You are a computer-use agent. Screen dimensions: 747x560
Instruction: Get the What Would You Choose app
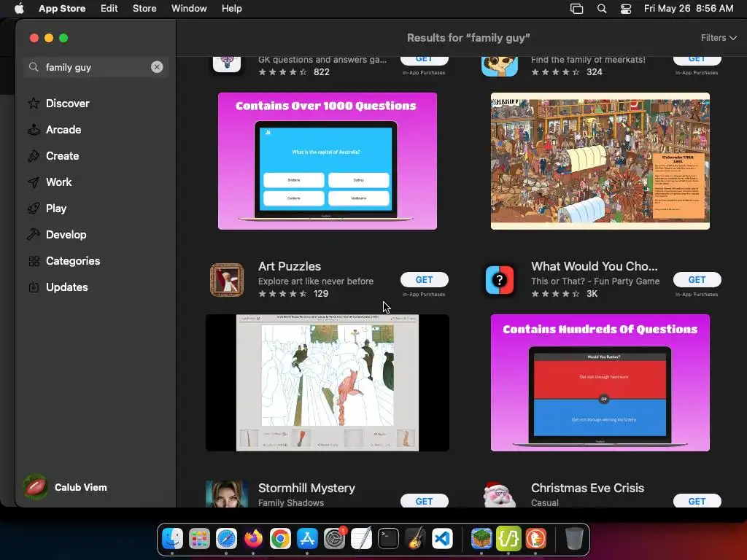pos(697,279)
